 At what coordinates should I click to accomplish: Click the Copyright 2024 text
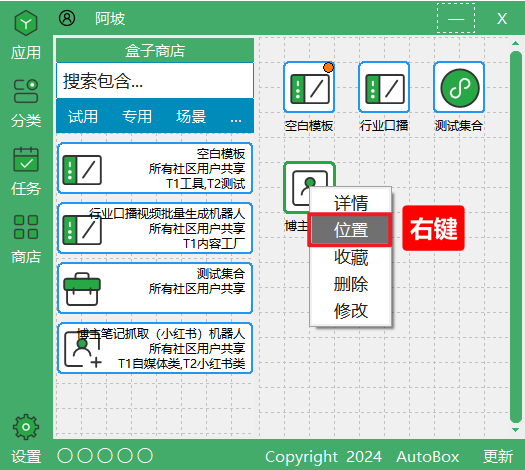(x=323, y=457)
